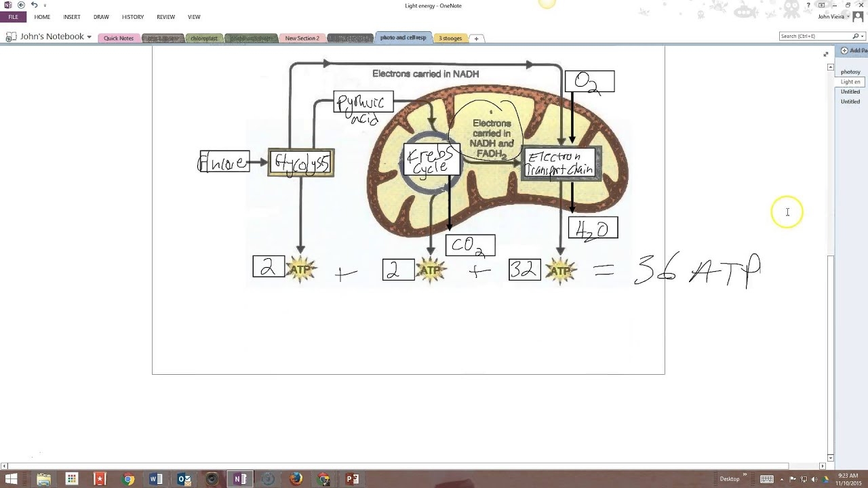Expand the John's Notebook dropdown

click(x=88, y=37)
